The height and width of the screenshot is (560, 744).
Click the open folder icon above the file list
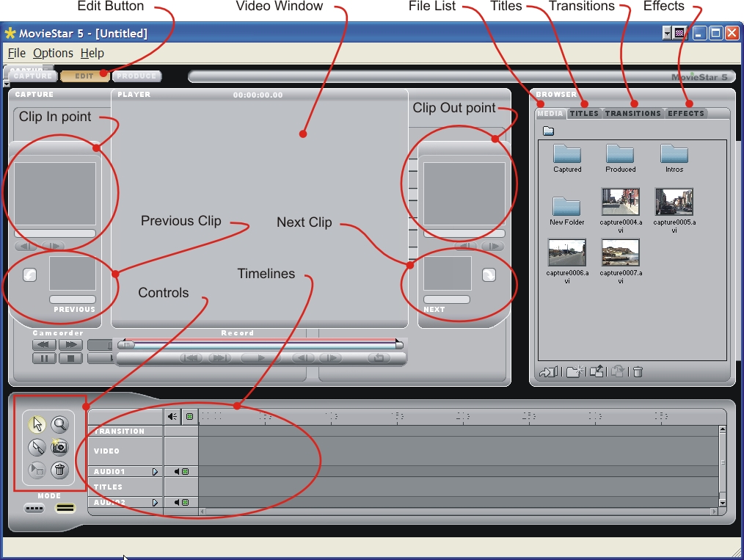point(549,131)
